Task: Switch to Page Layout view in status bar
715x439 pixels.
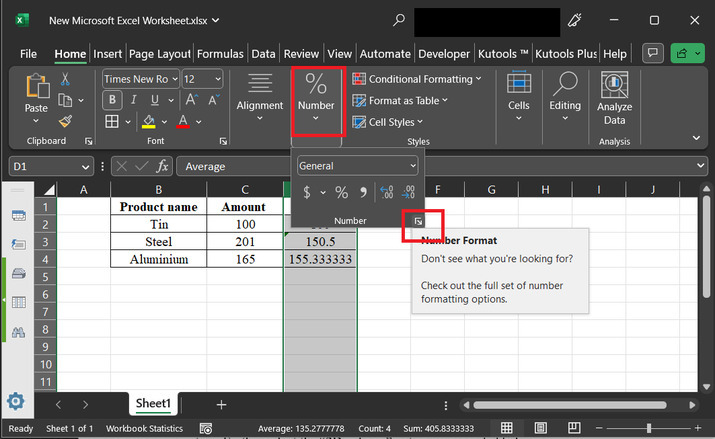Action: [x=541, y=428]
